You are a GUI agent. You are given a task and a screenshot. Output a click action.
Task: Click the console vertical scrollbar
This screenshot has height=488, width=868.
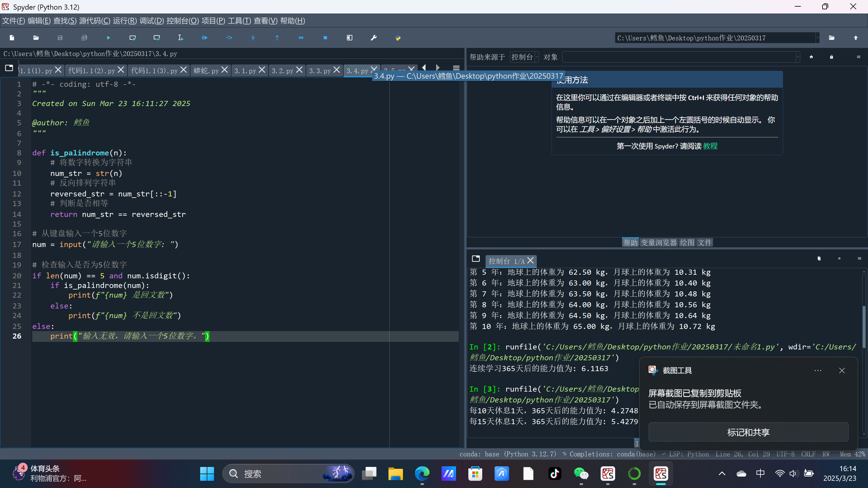point(864,327)
